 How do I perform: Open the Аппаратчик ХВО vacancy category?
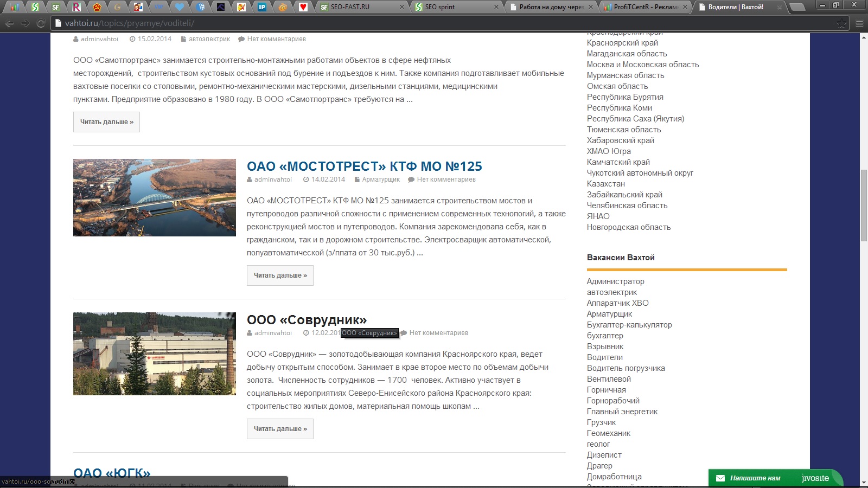pyautogui.click(x=618, y=303)
